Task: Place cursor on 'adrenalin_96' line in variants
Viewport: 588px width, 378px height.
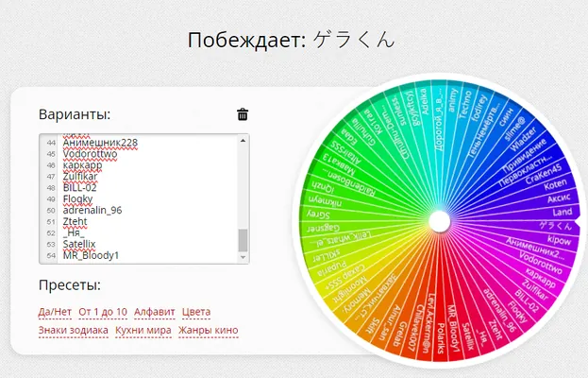Action: [92, 210]
